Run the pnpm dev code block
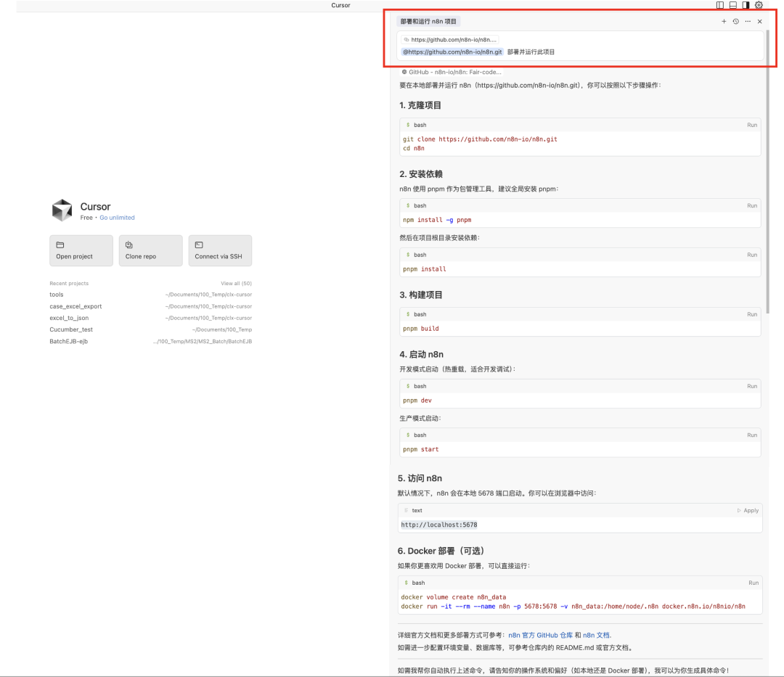 (752, 386)
